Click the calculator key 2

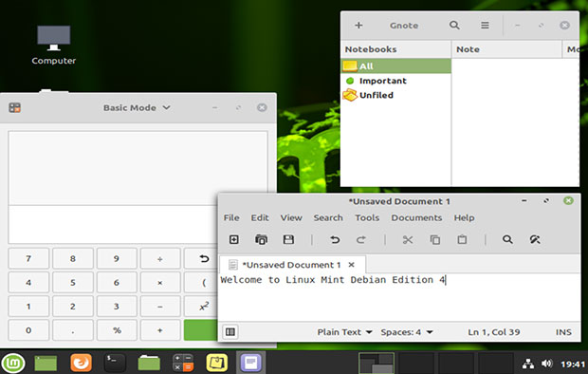coord(73,307)
